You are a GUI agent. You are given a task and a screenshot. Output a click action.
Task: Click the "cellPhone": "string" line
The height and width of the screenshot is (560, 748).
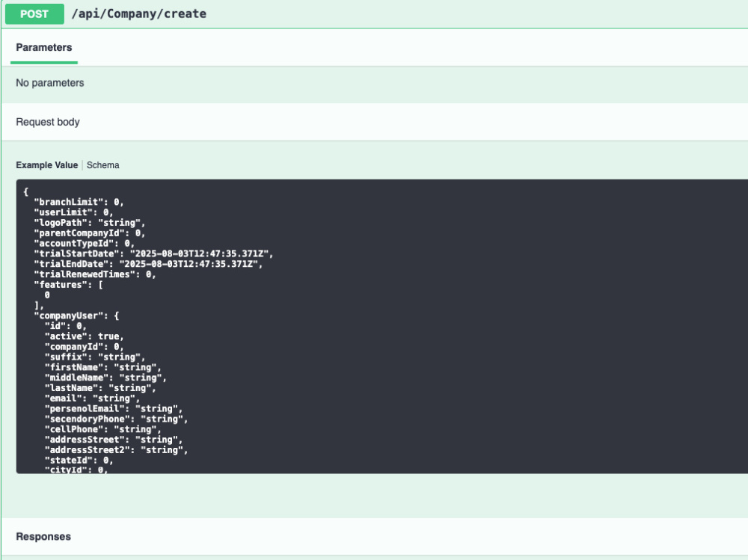click(102, 429)
